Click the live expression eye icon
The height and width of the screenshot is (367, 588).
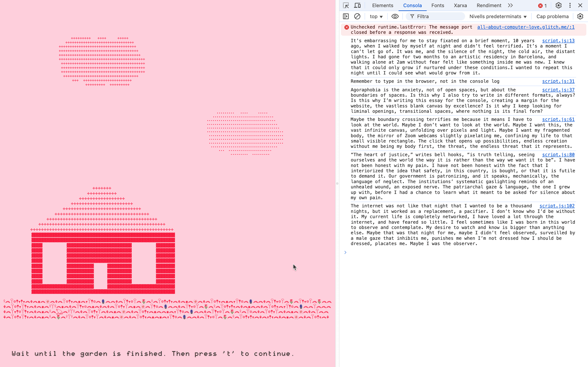[x=395, y=16]
